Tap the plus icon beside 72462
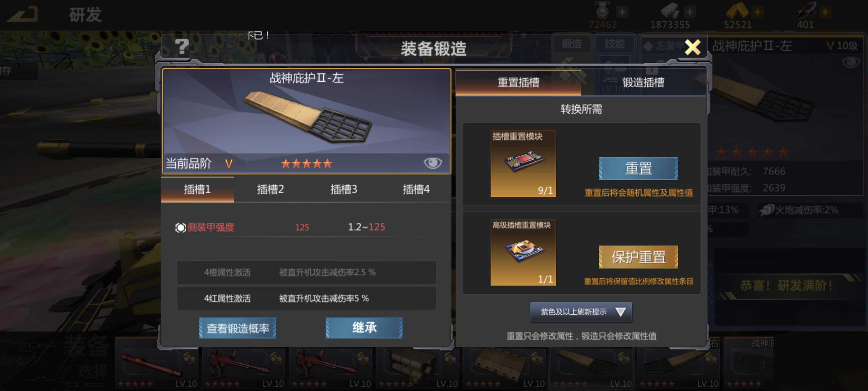Viewport: 868px width, 391px height. pos(622,12)
